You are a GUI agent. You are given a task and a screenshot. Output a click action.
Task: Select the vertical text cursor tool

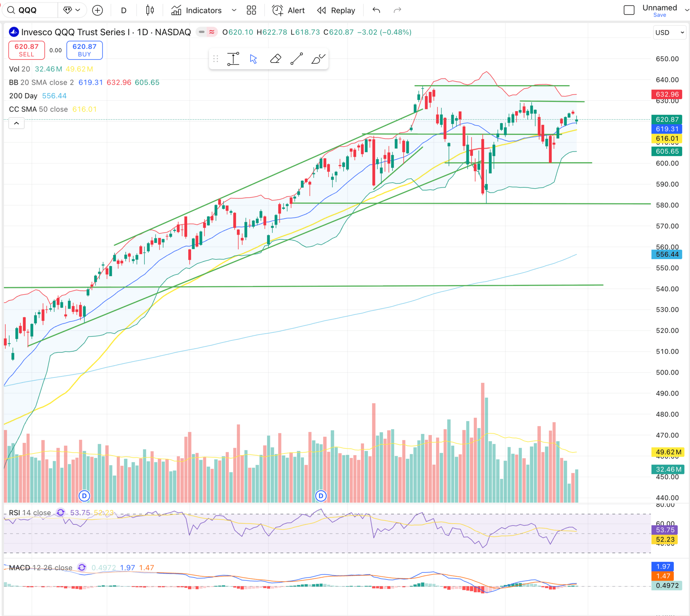(x=233, y=59)
